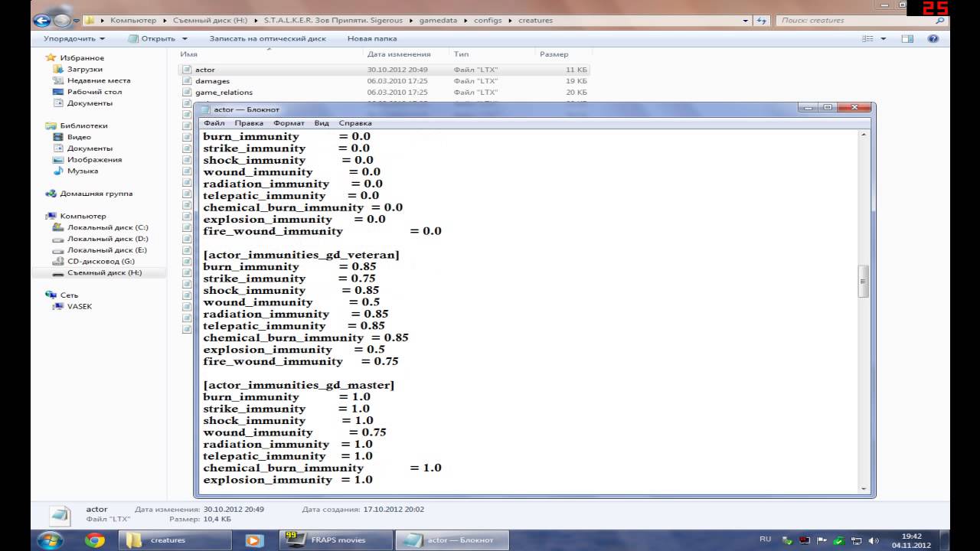Image resolution: width=980 pixels, height=551 pixels.
Task: Launch Google Chrome from the taskbar
Action: 95,540
